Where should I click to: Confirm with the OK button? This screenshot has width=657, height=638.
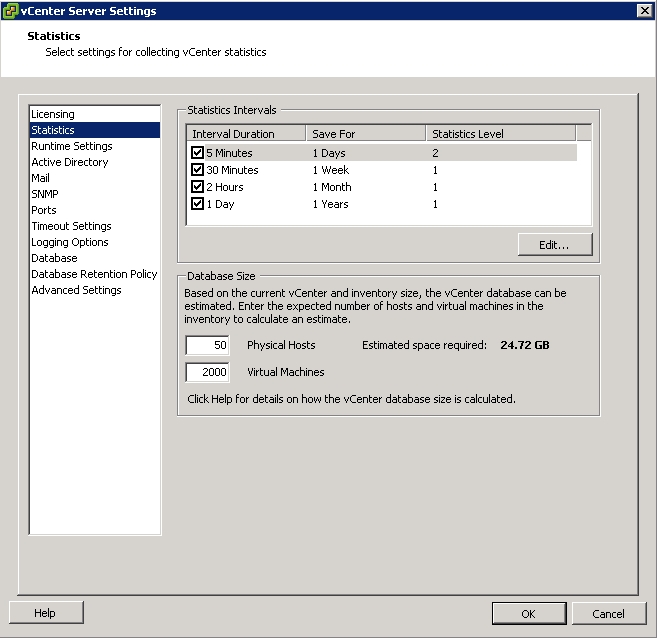coord(529,614)
